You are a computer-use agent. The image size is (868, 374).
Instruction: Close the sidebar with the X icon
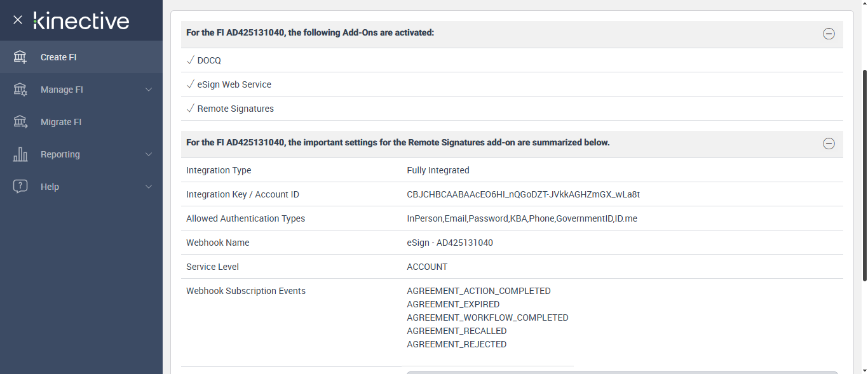click(x=18, y=20)
